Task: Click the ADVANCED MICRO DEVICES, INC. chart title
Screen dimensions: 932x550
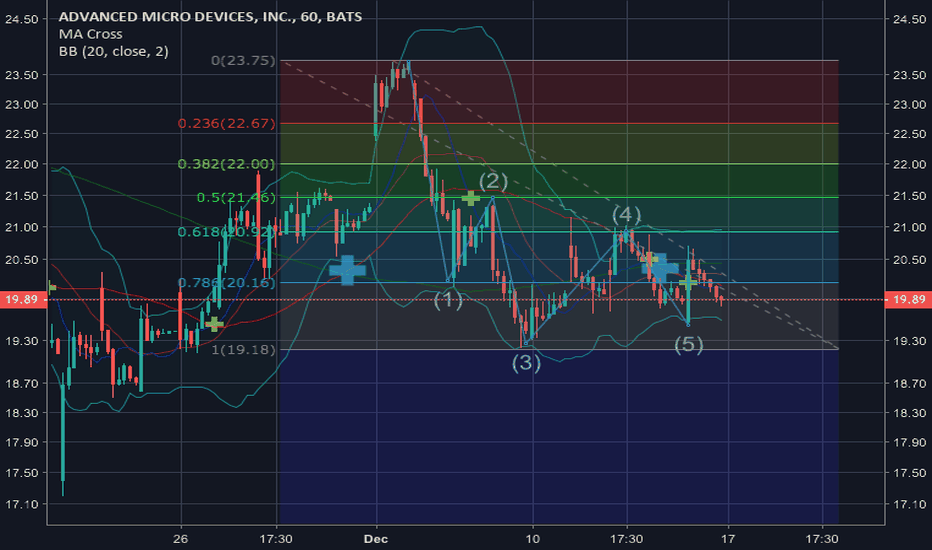Action: click(210, 17)
